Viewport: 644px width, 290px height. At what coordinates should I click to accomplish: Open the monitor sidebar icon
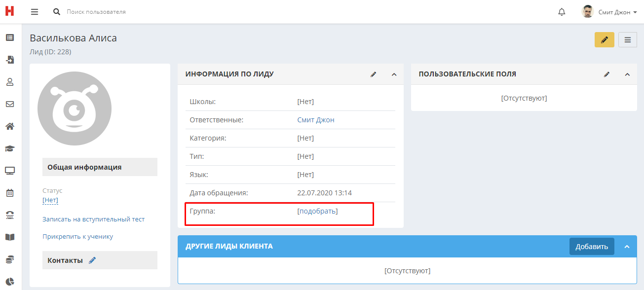click(10, 171)
